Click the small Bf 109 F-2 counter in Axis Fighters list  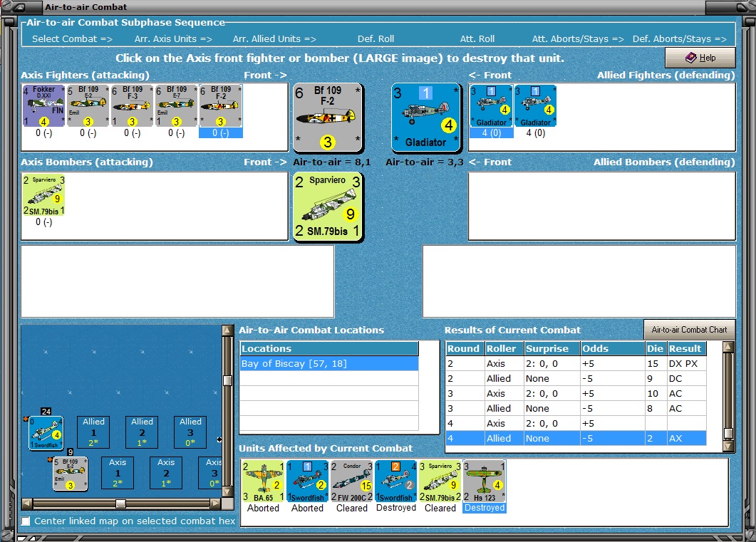(220, 106)
